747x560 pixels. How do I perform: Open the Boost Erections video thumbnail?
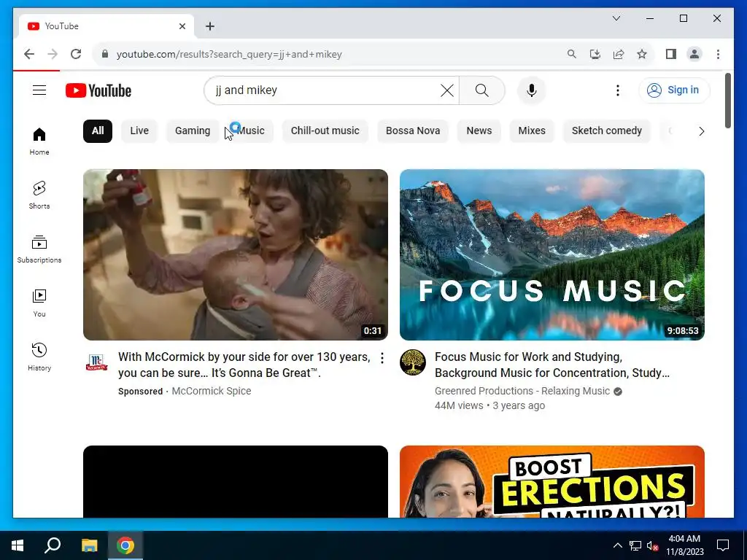pos(551,481)
